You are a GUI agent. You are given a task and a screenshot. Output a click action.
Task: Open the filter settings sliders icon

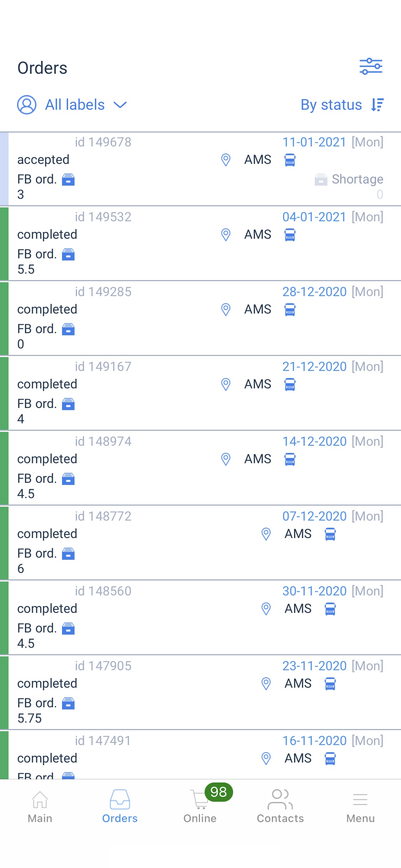point(371,67)
